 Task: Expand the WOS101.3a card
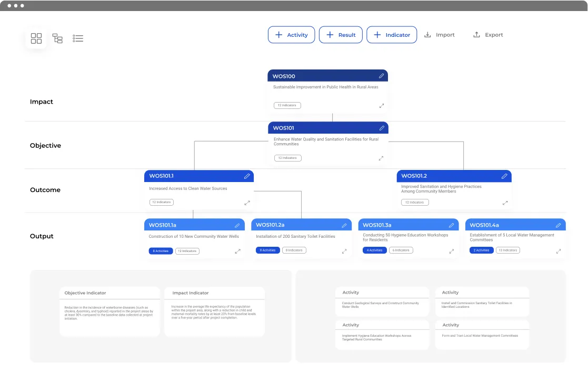tap(452, 252)
